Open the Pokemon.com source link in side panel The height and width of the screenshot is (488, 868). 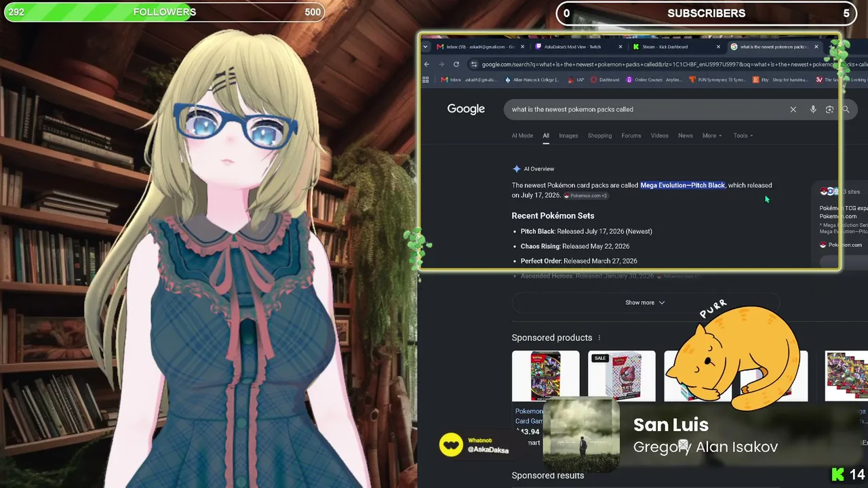pos(841,245)
